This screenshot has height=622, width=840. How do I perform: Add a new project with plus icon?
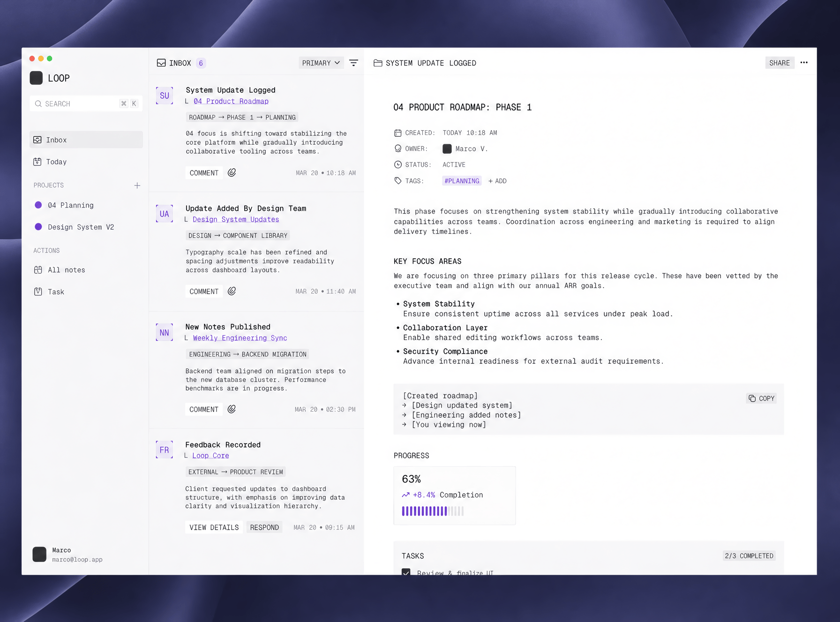pyautogui.click(x=137, y=185)
